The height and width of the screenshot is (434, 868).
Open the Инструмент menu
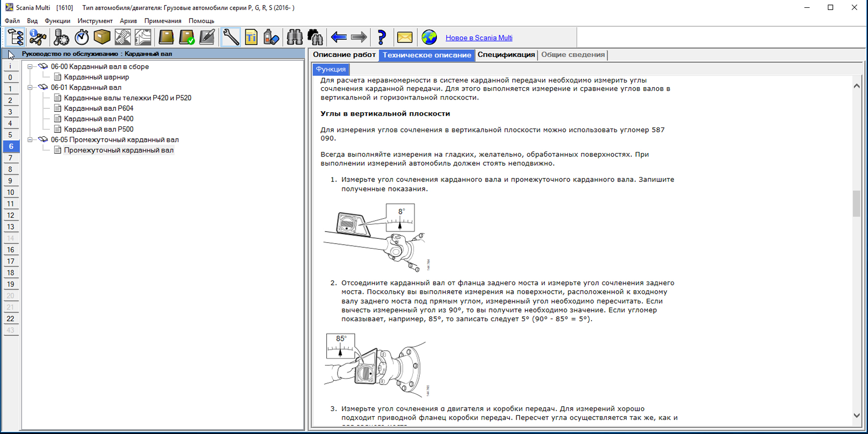[95, 21]
